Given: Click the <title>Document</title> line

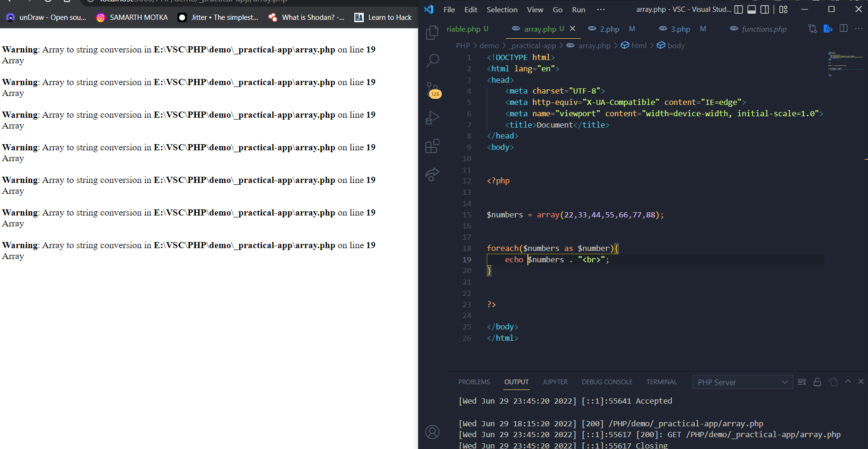Looking at the screenshot, I should [557, 125].
